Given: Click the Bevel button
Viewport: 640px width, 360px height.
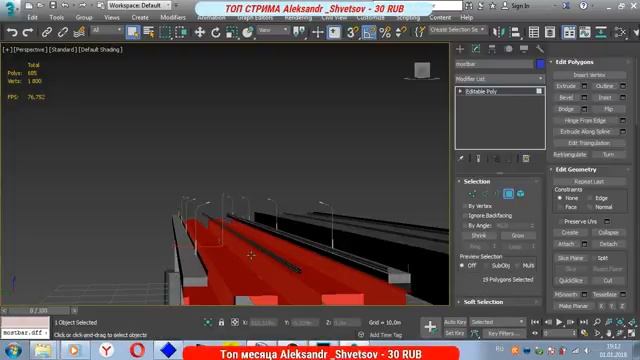Looking at the screenshot, I should point(566,98).
